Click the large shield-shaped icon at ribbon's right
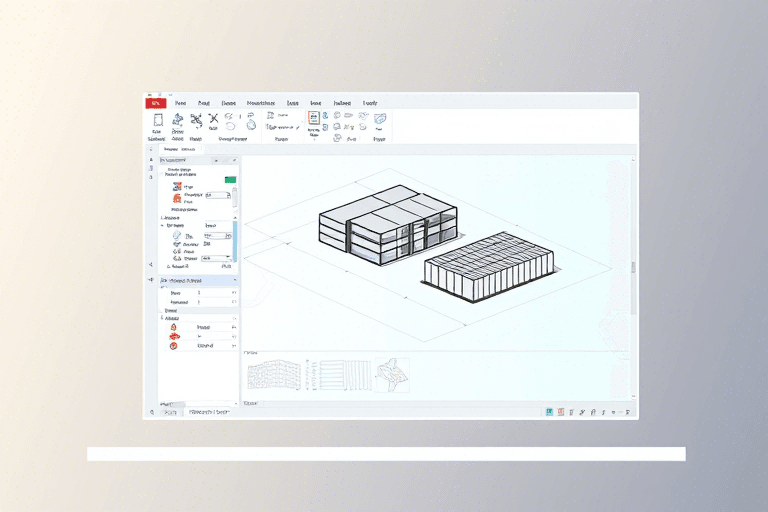The width and height of the screenshot is (768, 512). coord(380,120)
